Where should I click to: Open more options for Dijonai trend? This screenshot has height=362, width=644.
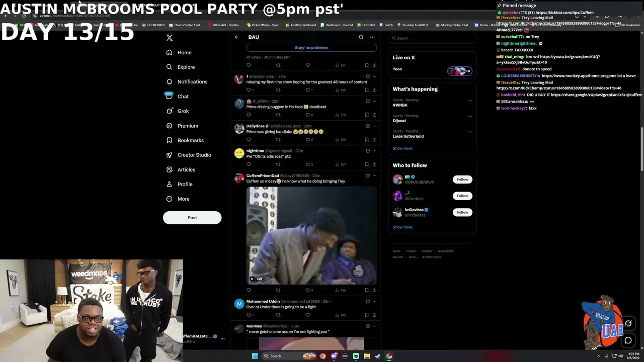pyautogui.click(x=470, y=116)
